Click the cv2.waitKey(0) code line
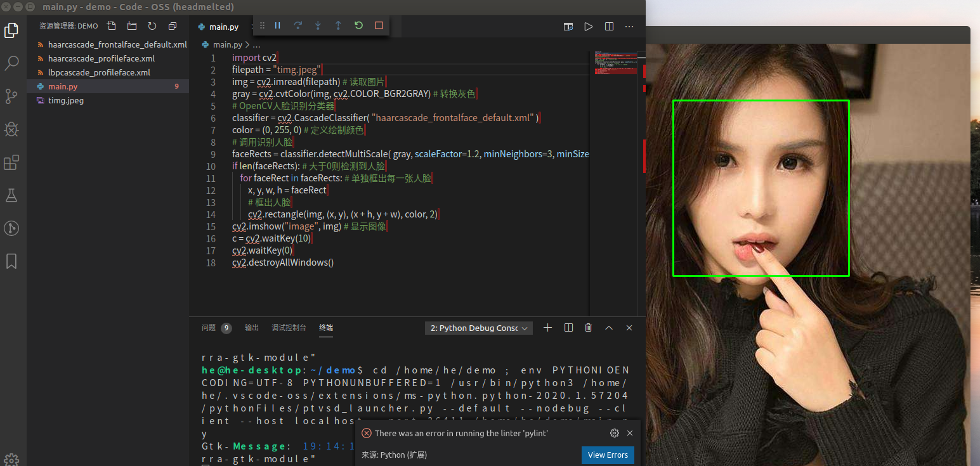Screen dimensions: 980x466 point(262,250)
